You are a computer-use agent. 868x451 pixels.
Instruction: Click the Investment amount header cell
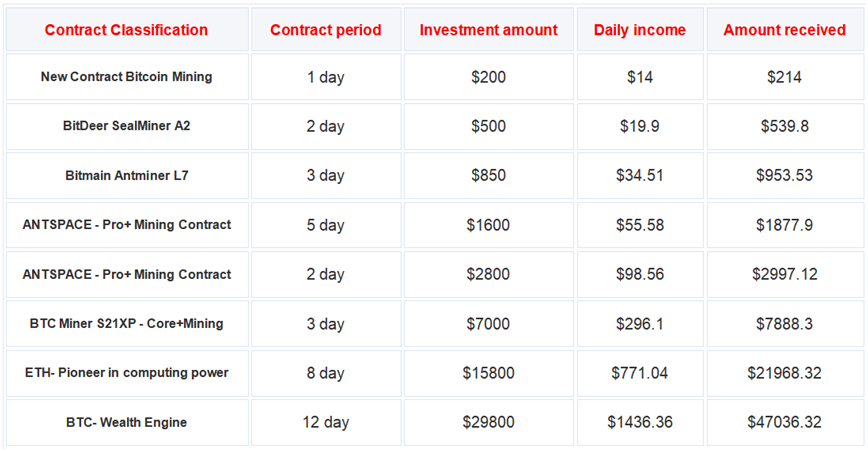[488, 30]
